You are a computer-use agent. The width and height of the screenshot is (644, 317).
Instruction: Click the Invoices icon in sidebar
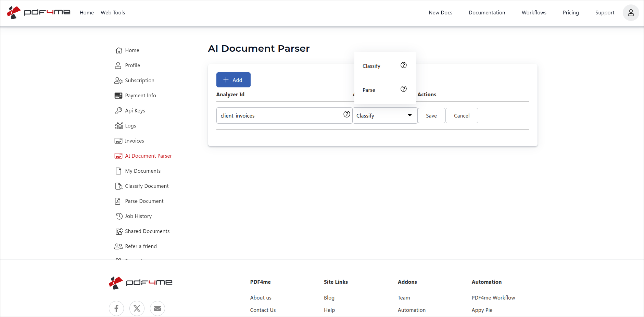(x=118, y=141)
